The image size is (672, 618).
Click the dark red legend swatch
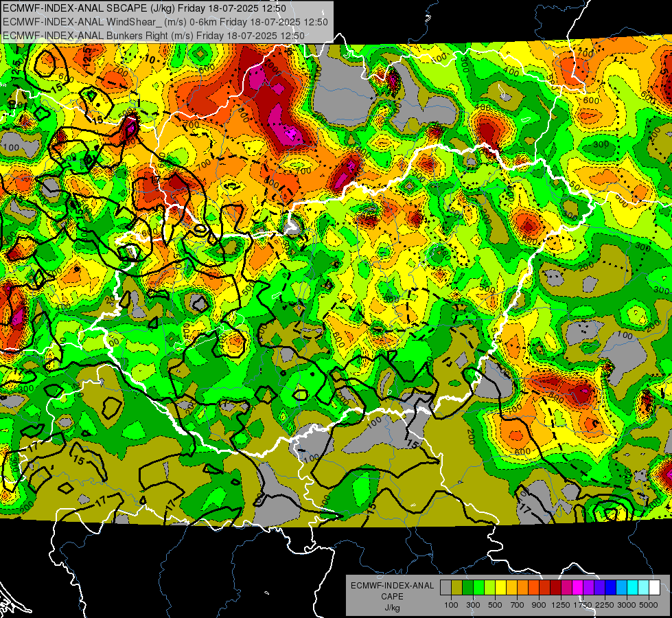tap(555, 587)
